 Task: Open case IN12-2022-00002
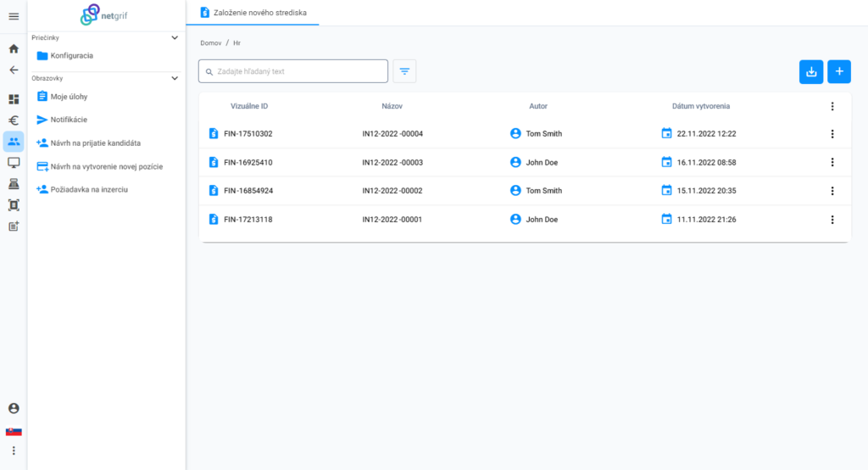pyautogui.click(x=392, y=191)
